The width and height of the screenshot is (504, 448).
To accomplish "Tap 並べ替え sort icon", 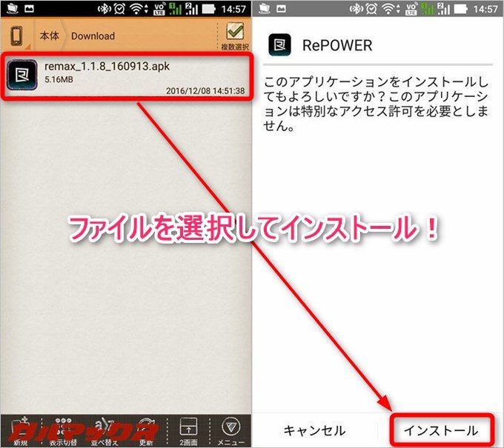I will pos(105,431).
